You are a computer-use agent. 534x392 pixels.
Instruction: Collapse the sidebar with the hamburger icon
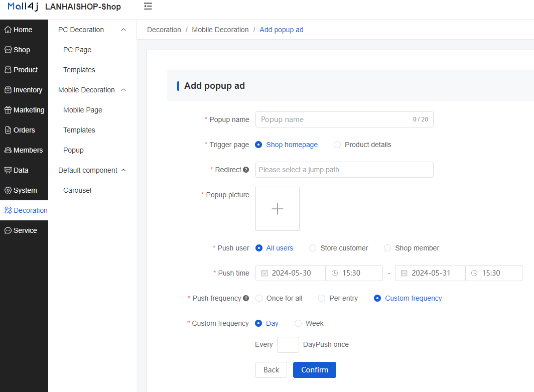(x=148, y=6)
